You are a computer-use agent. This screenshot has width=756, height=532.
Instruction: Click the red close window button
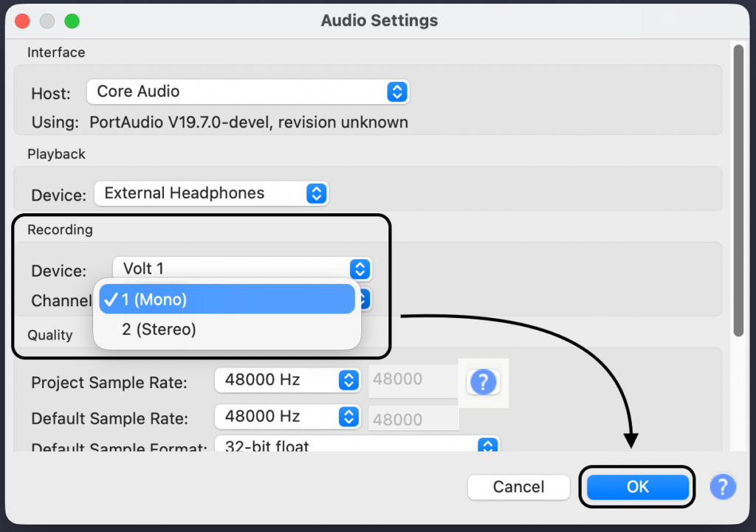(22, 21)
